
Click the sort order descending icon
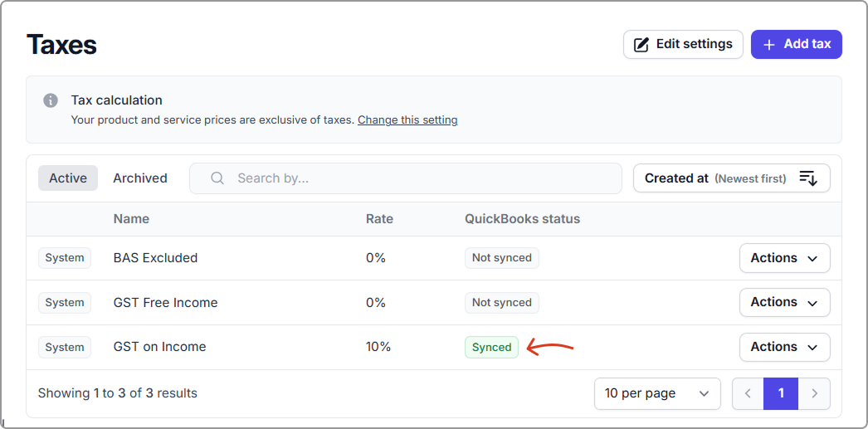(808, 178)
